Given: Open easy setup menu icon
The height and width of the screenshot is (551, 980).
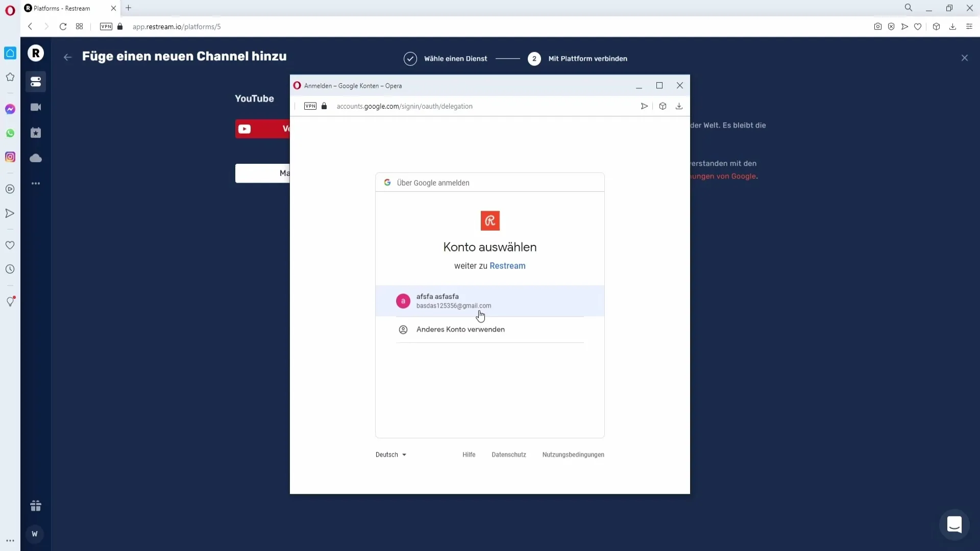Looking at the screenshot, I should (969, 27).
